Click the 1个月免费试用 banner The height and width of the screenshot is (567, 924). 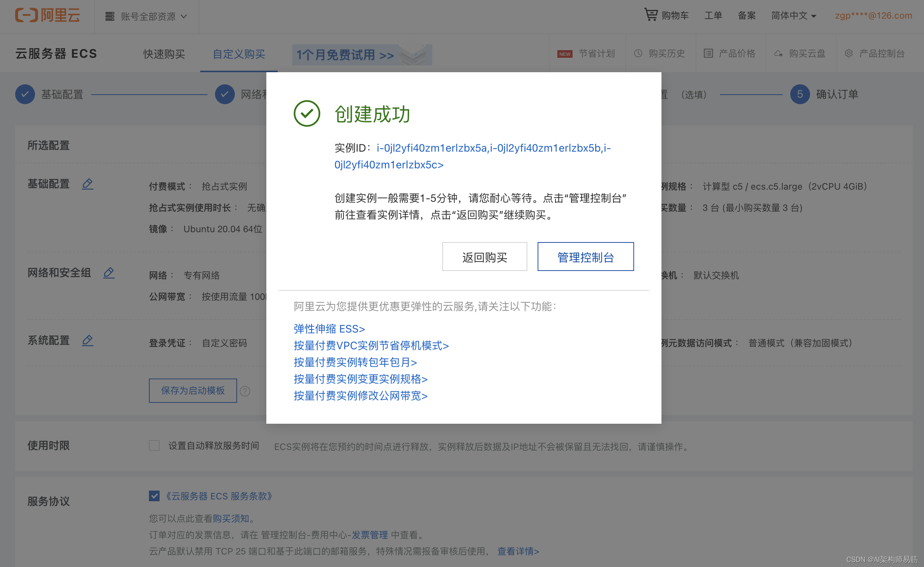[362, 55]
